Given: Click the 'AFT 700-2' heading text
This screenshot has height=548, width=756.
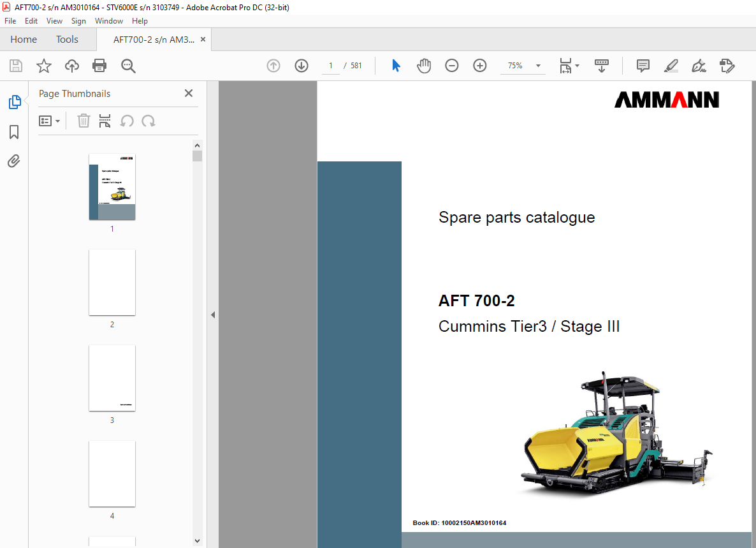Looking at the screenshot, I should [x=477, y=300].
